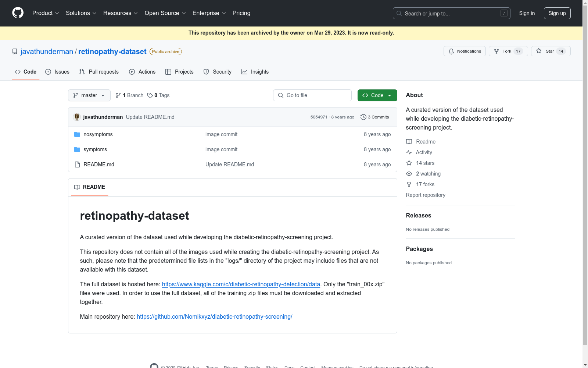588x368 pixels.
Task: Open the master branch selector dropdown
Action: click(89, 95)
